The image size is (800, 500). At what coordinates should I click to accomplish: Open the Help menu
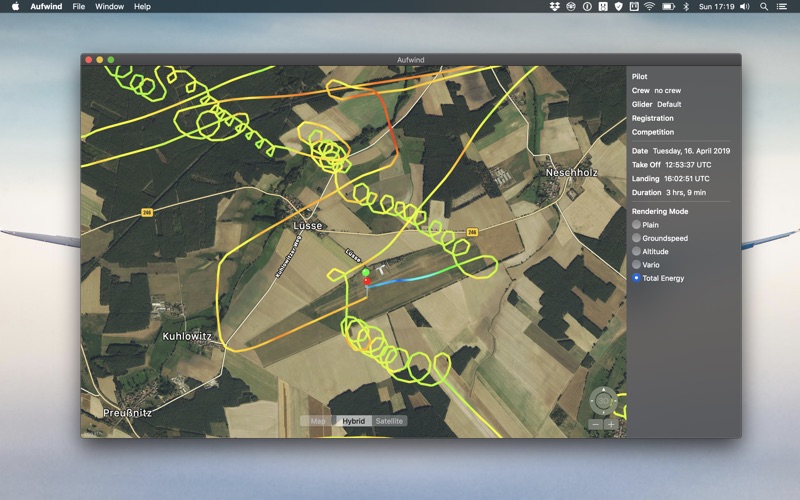pyautogui.click(x=142, y=7)
